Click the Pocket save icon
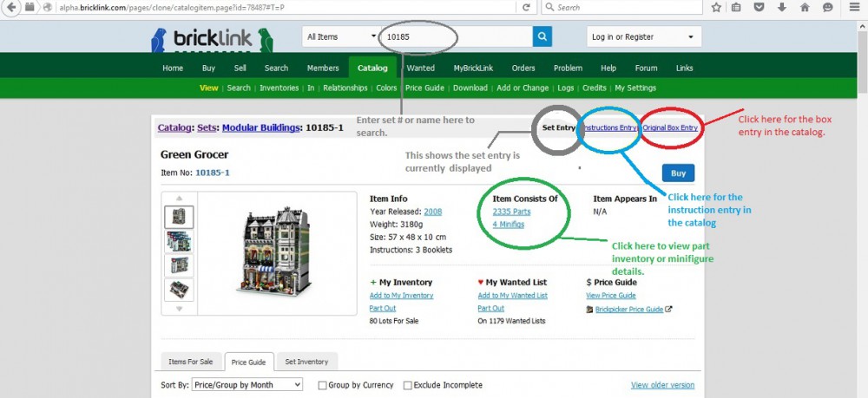The image size is (868, 398). tap(759, 7)
